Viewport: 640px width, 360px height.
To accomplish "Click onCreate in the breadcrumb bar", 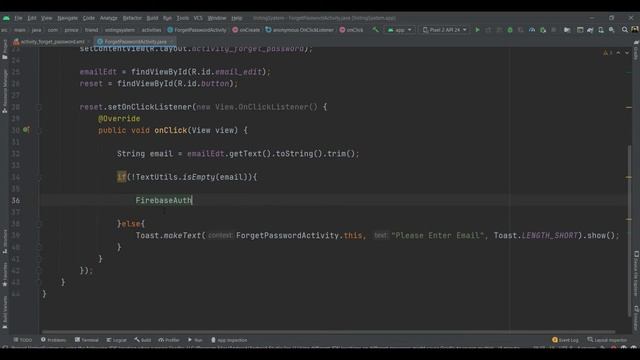I will pos(246,30).
